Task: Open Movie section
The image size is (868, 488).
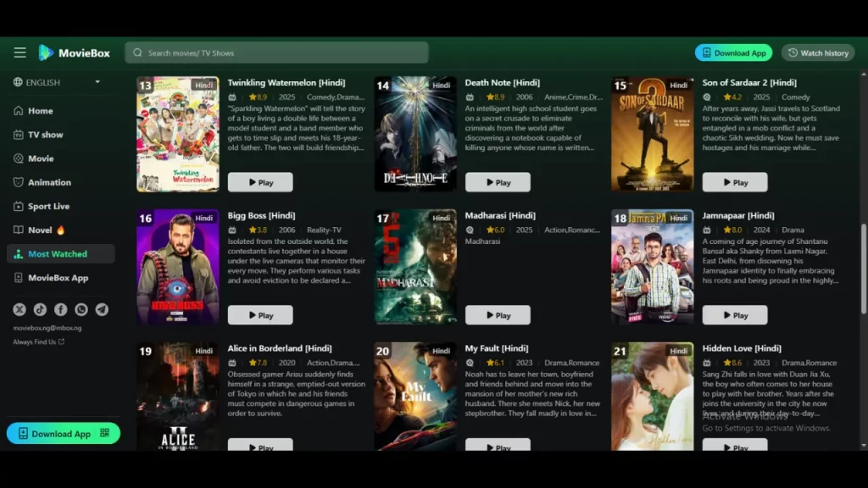Action: tap(61, 158)
